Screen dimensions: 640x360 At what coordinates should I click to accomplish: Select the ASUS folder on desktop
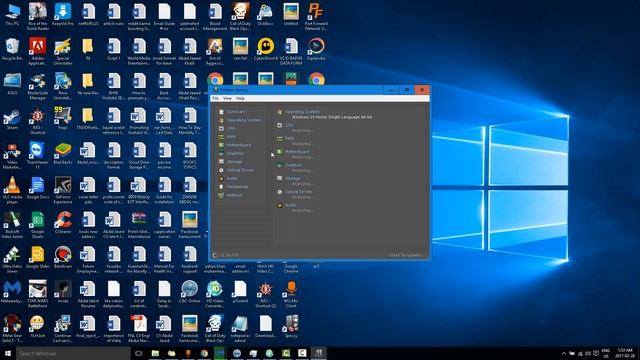12,84
